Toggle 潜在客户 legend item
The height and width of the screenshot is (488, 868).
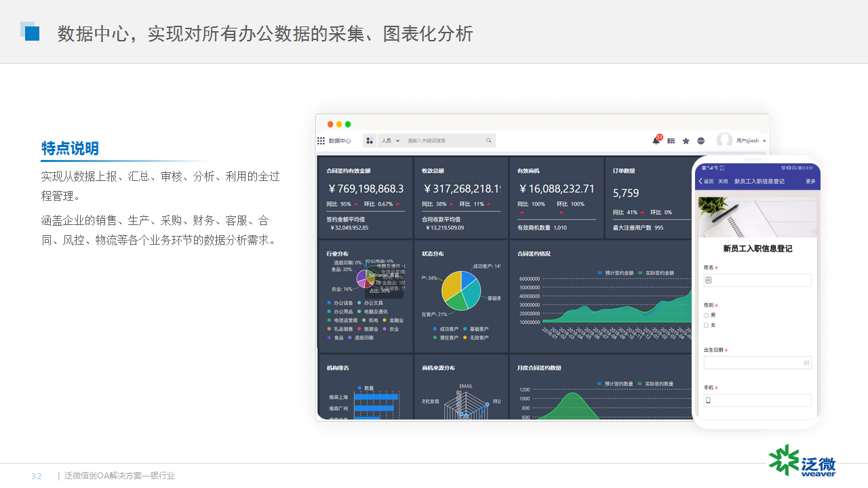tap(446, 338)
